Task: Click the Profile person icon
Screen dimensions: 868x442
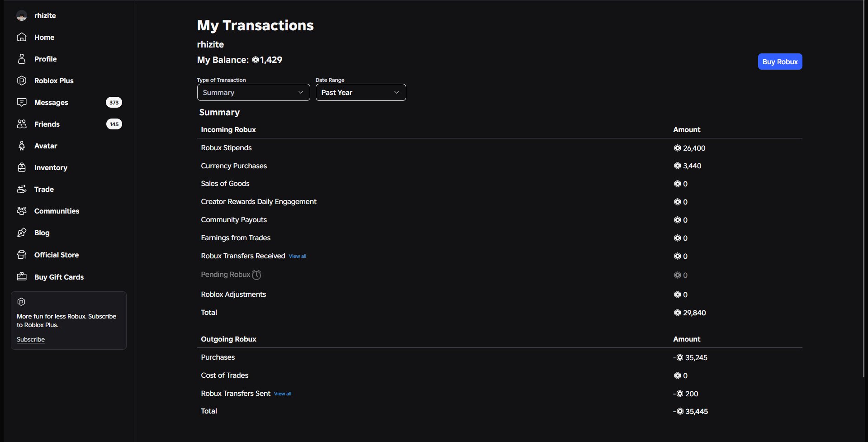Action: coord(22,59)
